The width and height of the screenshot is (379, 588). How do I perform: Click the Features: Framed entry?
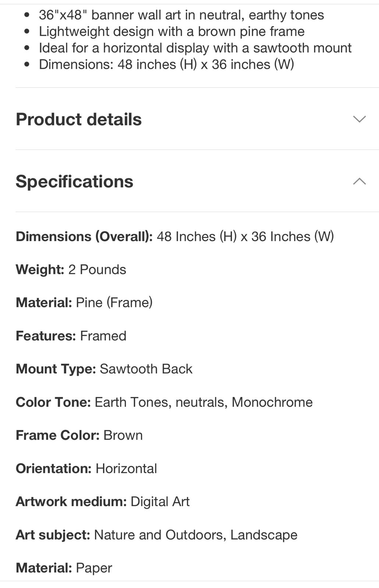71,336
